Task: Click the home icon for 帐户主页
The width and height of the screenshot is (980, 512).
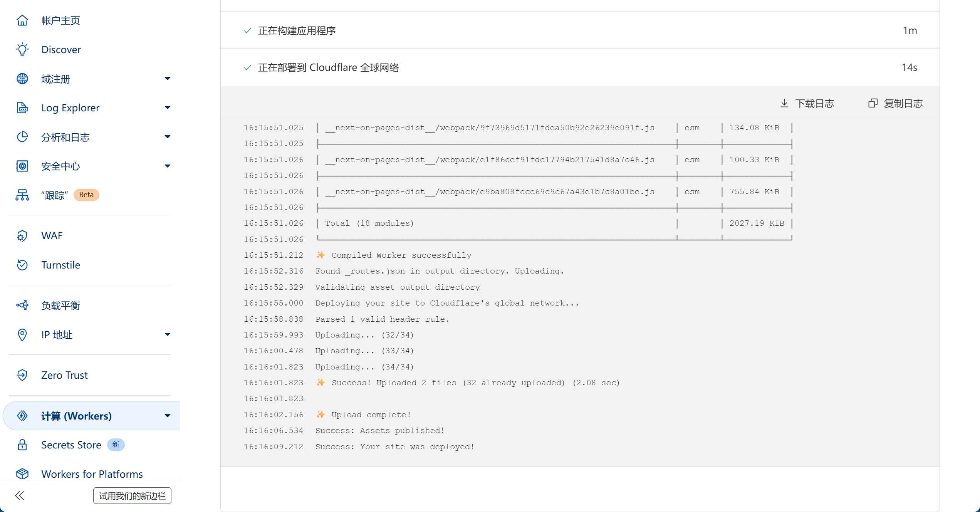Action: tap(22, 20)
